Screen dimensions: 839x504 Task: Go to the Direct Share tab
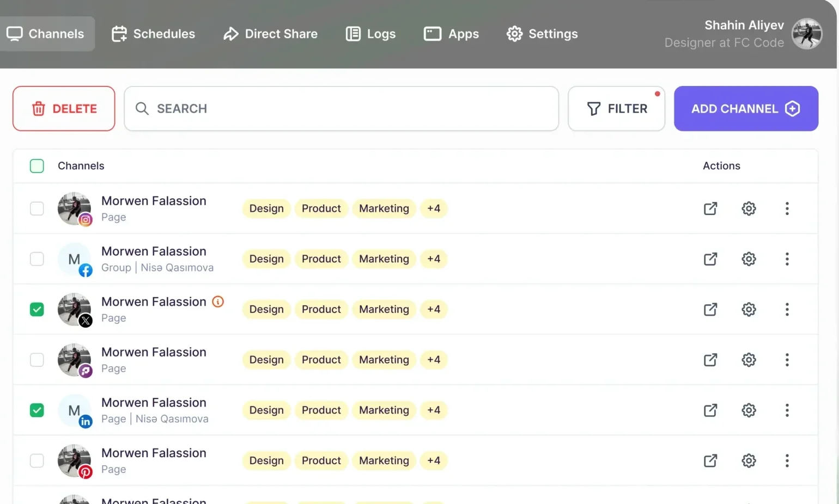270,34
